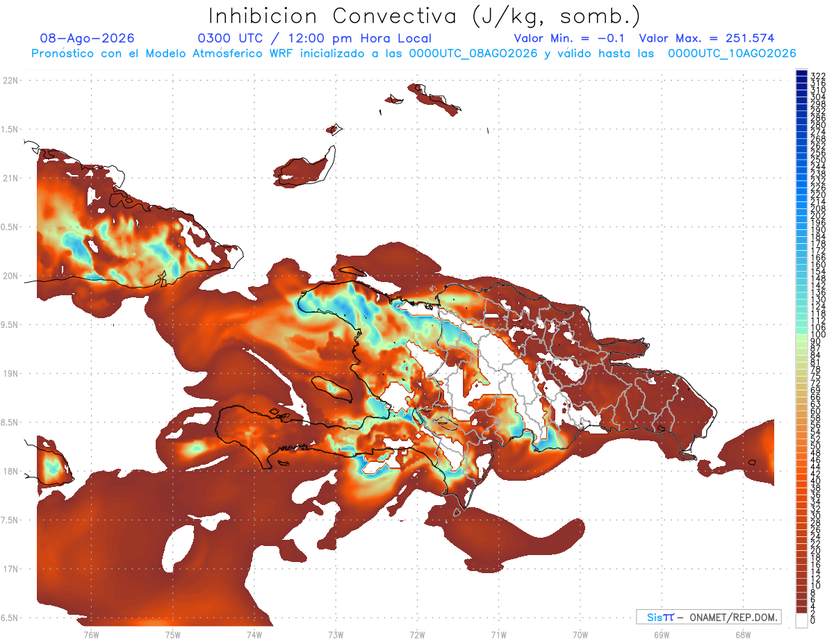The width and height of the screenshot is (834, 644).
Task: Click the cropped "7.5N" latitude label
Action: pos(10,520)
